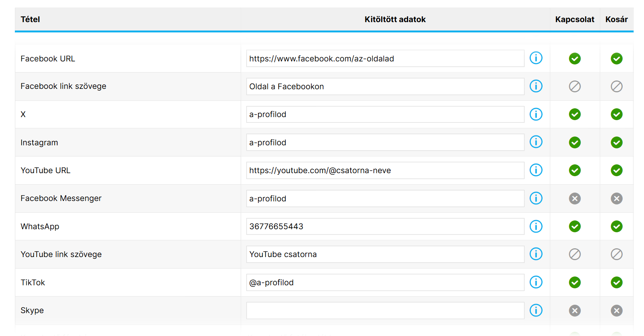Click the TikTok profile input field
The image size is (644, 336).
(x=385, y=283)
